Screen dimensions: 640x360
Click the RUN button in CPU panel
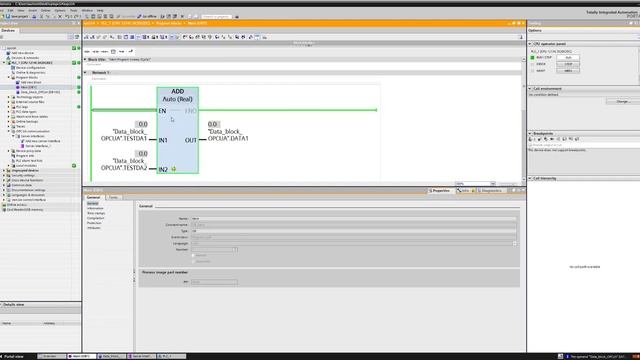point(568,58)
